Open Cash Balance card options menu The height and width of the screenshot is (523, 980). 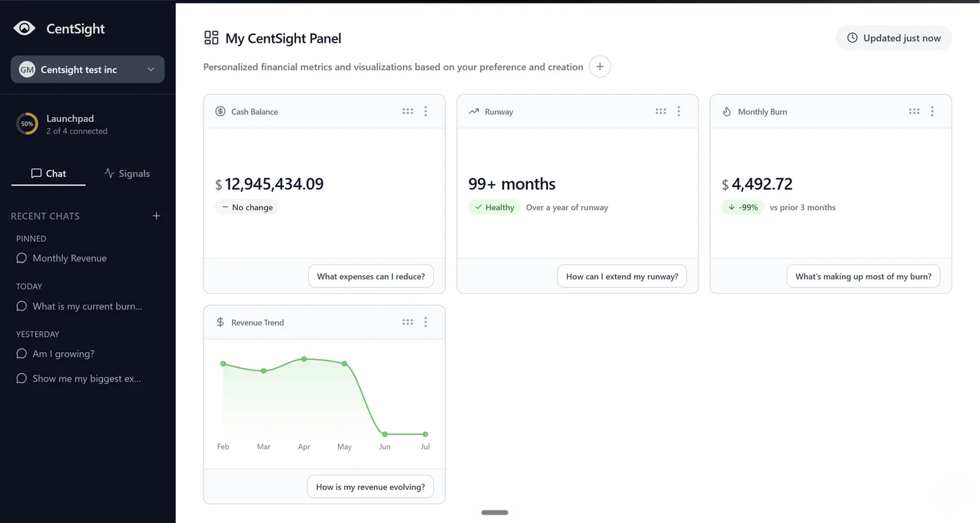(x=426, y=111)
